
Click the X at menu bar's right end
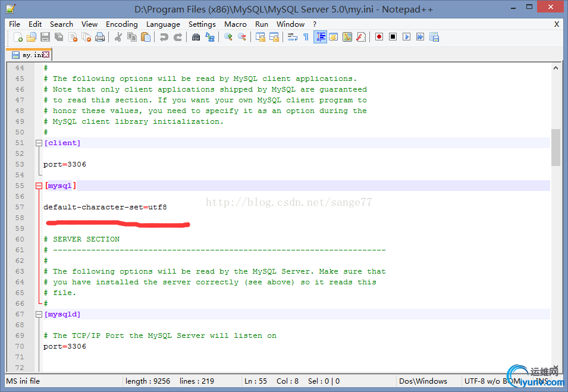point(557,24)
